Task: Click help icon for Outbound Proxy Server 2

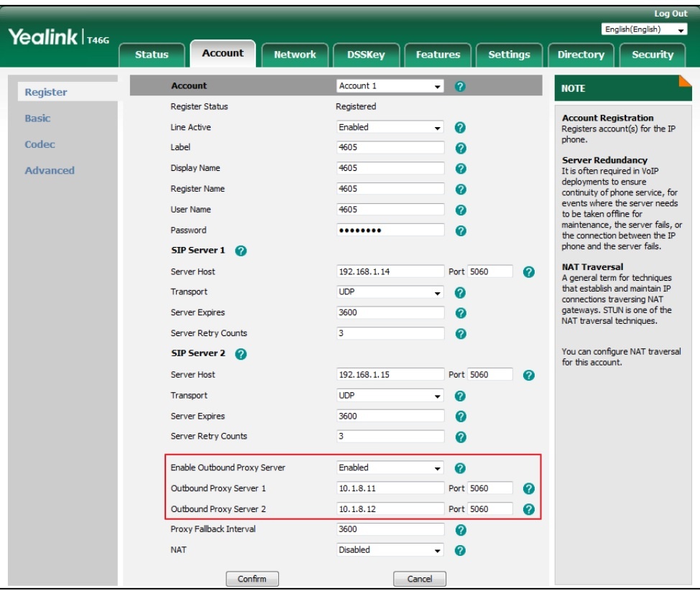Action: [528, 509]
